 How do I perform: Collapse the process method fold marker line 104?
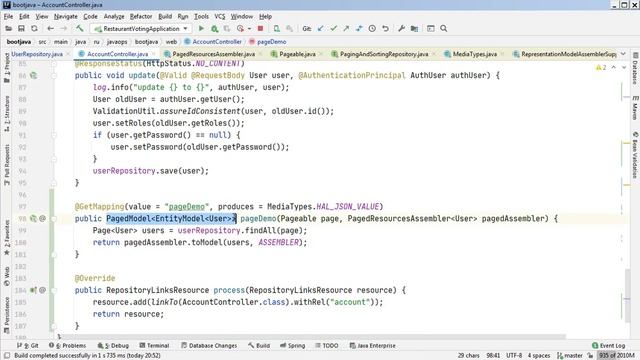click(x=53, y=291)
